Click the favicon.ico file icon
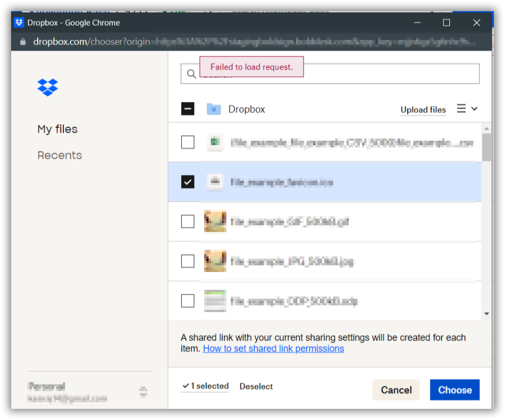The width and height of the screenshot is (505, 420). [x=215, y=182]
